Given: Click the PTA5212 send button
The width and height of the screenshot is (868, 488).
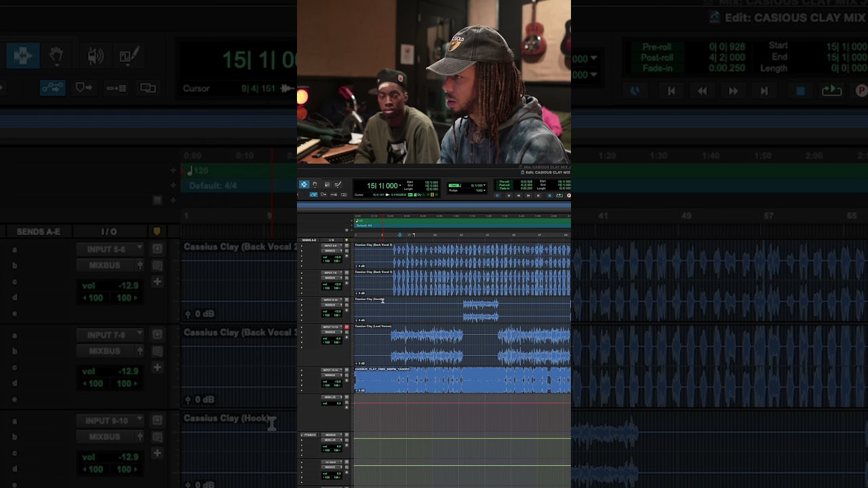Looking at the screenshot, I should click(310, 434).
